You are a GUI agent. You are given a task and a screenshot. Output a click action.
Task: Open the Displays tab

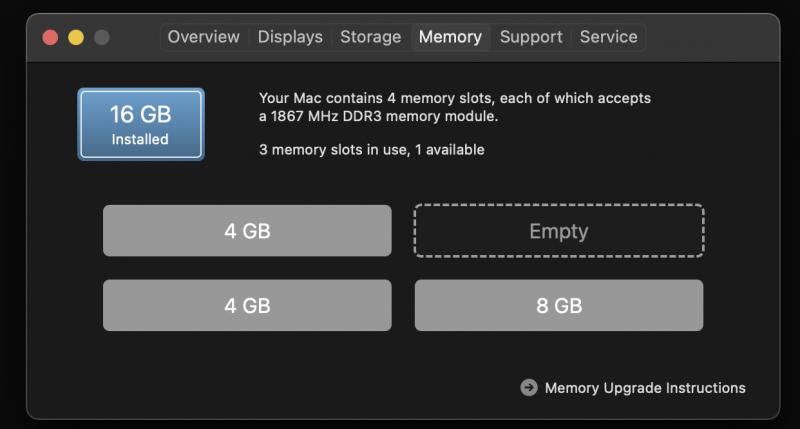pyautogui.click(x=290, y=37)
